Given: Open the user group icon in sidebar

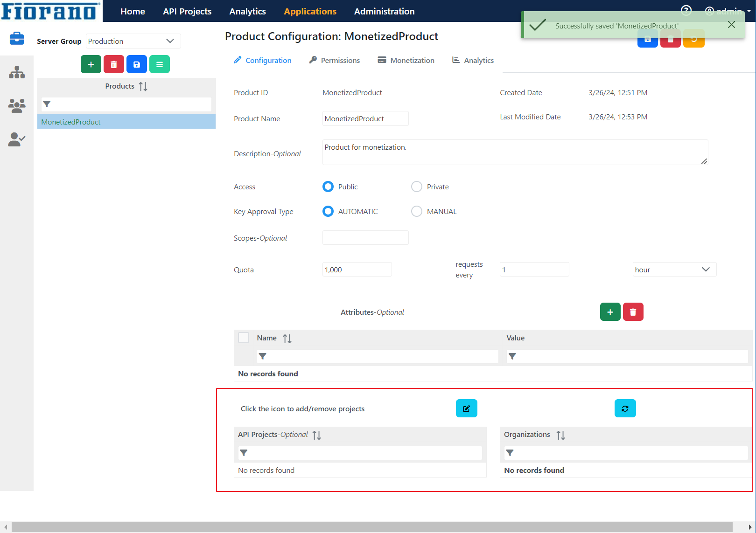Looking at the screenshot, I should (x=17, y=105).
